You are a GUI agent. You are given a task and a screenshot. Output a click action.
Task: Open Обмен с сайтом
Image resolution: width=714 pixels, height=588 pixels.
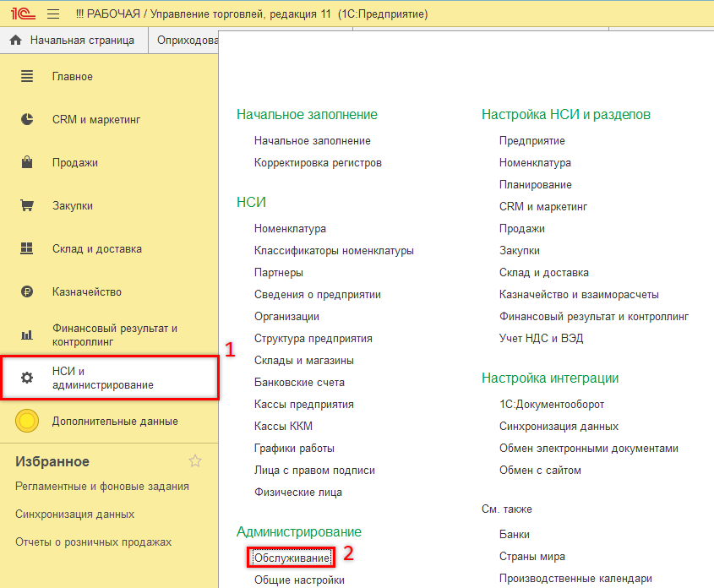(x=540, y=470)
